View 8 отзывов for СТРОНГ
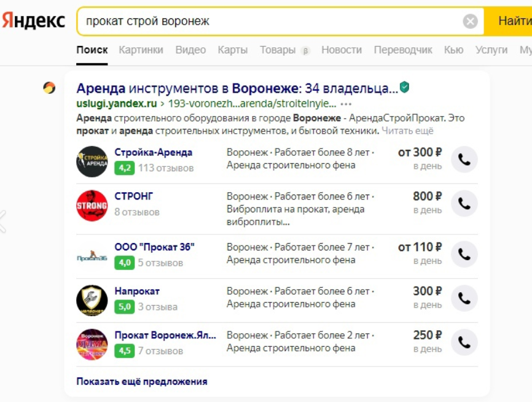The width and height of the screenshot is (532, 402). [x=137, y=212]
